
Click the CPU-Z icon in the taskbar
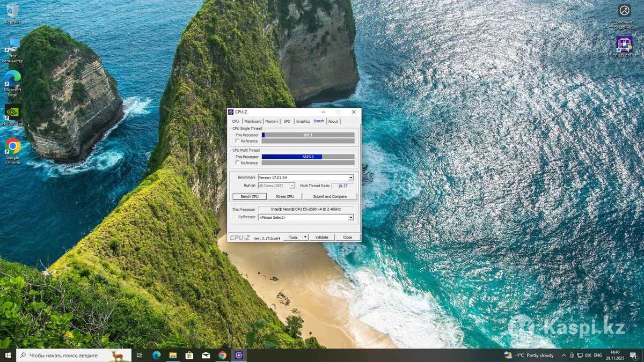[239, 355]
